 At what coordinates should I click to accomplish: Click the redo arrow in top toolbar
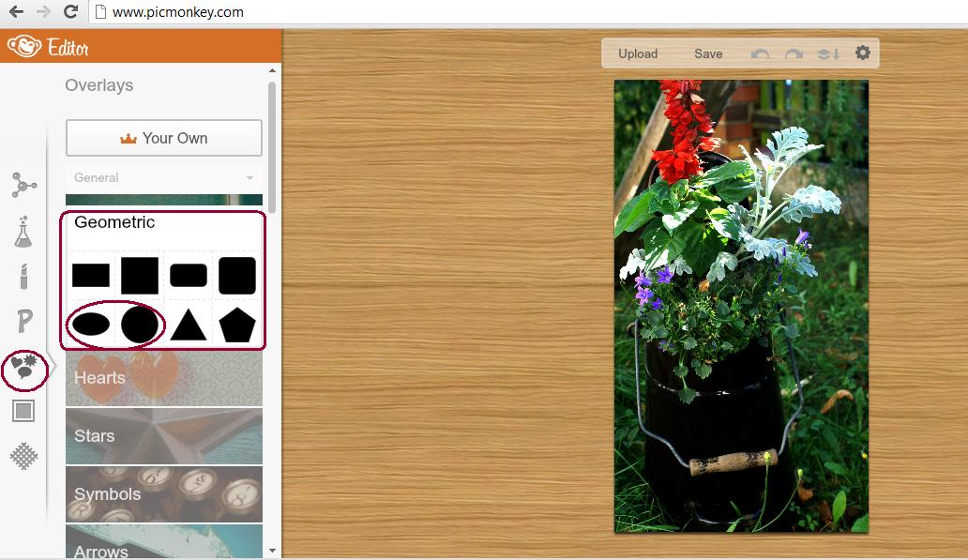794,53
